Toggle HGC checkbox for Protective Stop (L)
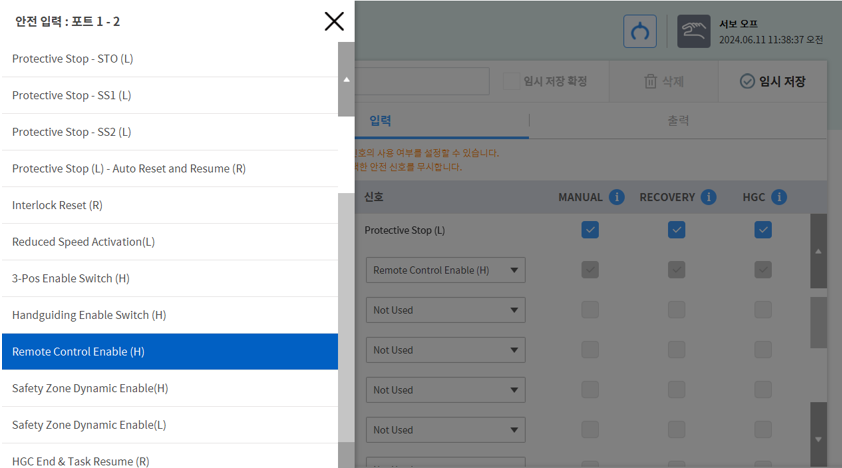Viewport: 842px width, 468px height. (763, 230)
